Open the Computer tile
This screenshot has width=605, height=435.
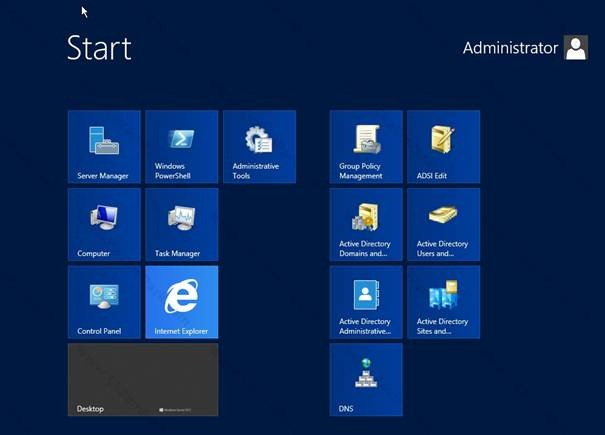tap(104, 225)
